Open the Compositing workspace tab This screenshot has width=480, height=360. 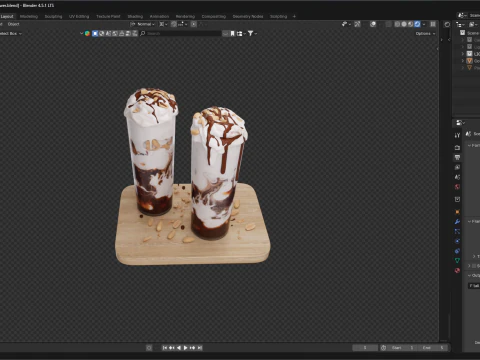214,16
